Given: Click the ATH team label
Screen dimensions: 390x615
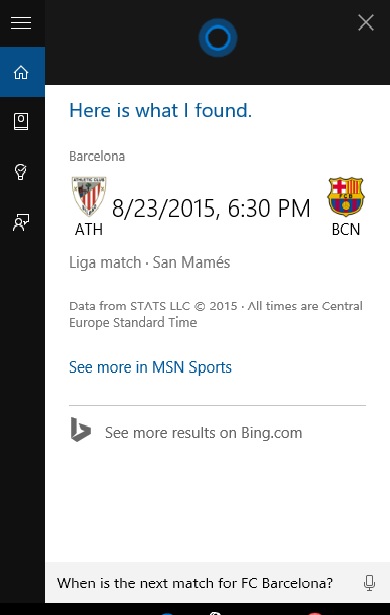Looking at the screenshot, I should point(89,229).
